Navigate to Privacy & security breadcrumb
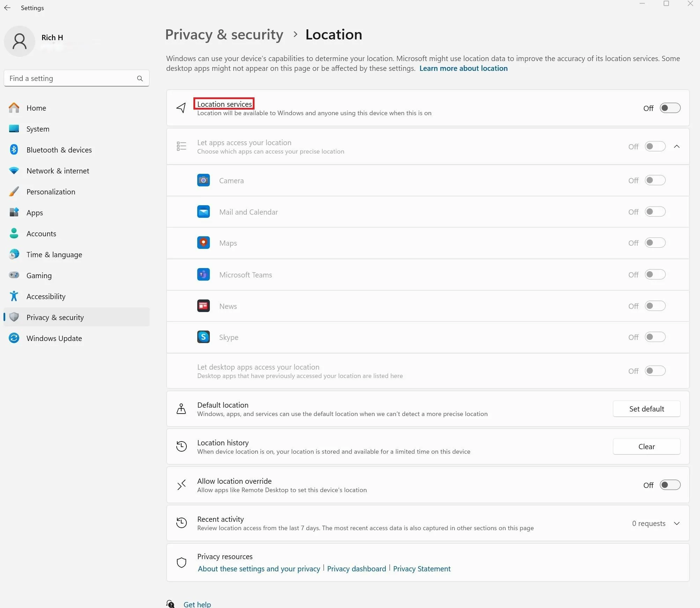Screen dimensions: 700x608 [224, 35]
